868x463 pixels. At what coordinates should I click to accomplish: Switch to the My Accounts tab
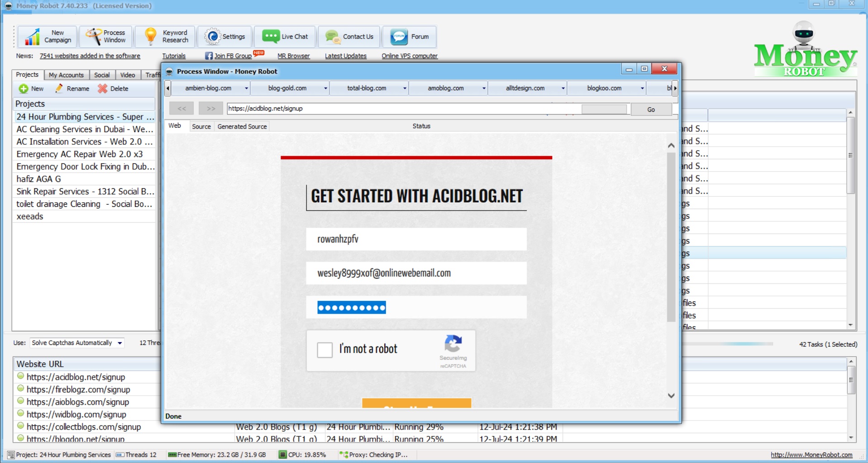(x=66, y=75)
